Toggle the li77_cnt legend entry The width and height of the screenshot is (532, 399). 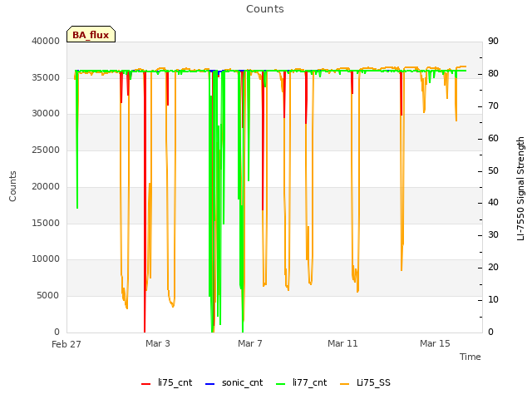click(x=301, y=382)
